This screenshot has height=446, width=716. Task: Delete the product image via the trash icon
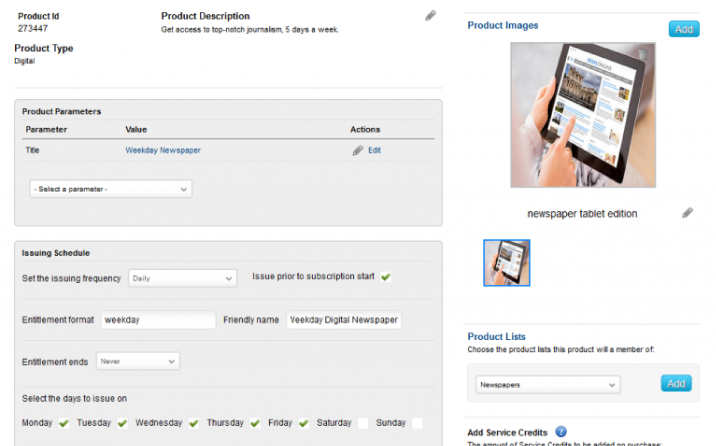click(641, 53)
